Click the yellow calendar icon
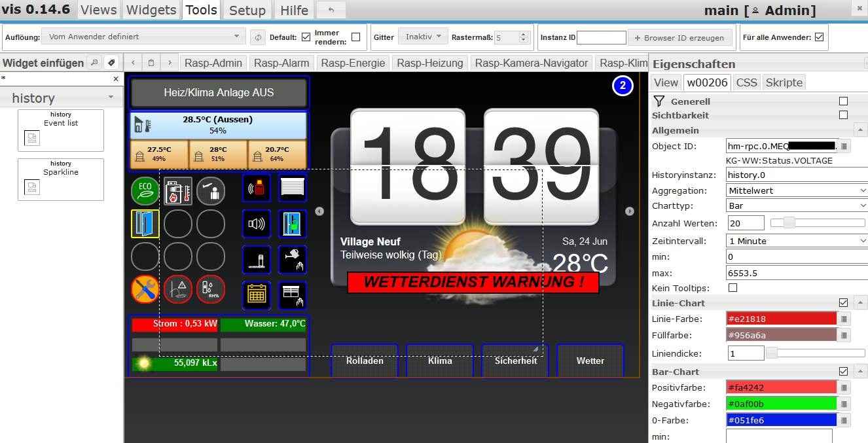The image size is (868, 443). [257, 295]
